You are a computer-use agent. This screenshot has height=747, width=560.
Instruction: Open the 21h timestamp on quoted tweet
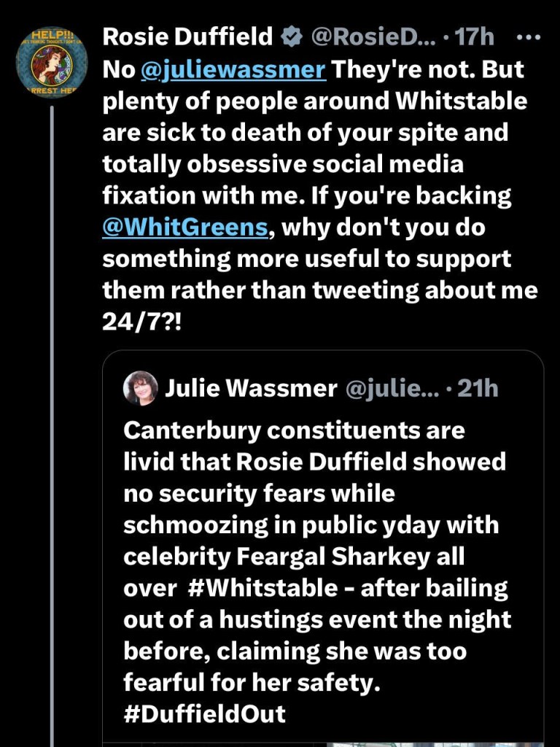pos(477,388)
